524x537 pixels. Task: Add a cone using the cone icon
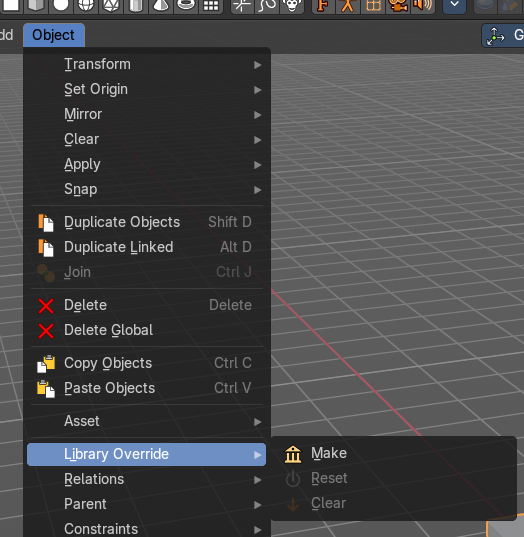pyautogui.click(x=161, y=5)
